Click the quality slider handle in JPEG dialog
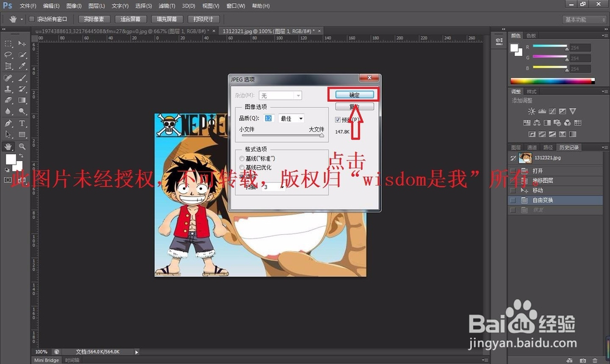 pyautogui.click(x=321, y=135)
